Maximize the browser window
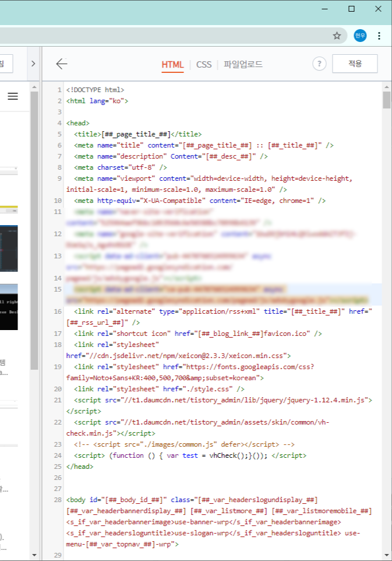 point(351,9)
